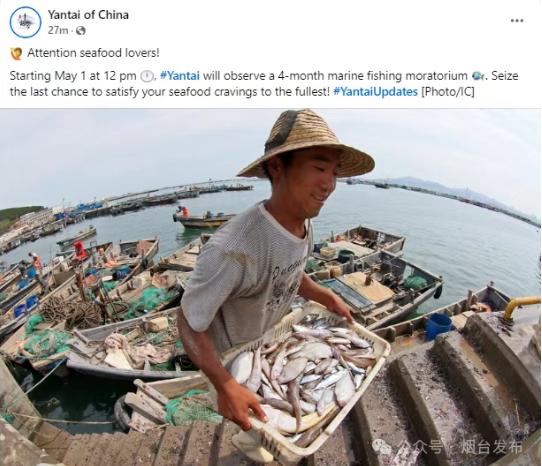Open the three-dot post options menu
542x466 pixels.
point(517,21)
